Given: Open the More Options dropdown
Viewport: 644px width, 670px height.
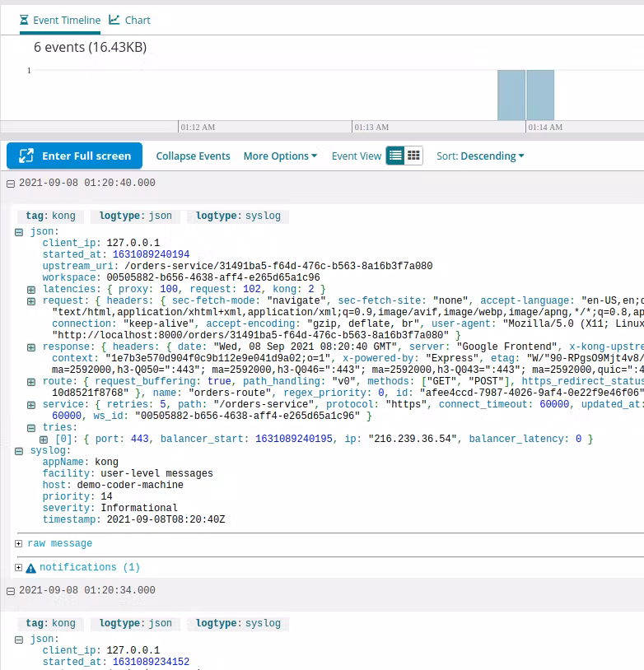Looking at the screenshot, I should [x=280, y=156].
